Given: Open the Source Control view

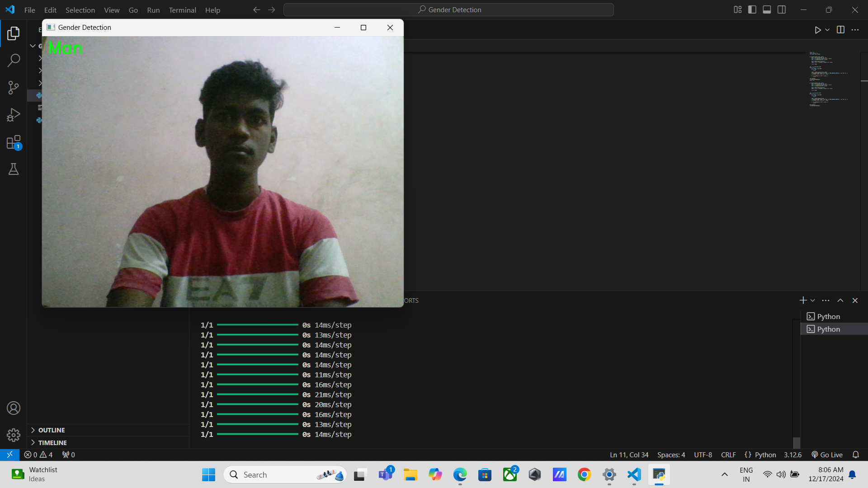Looking at the screenshot, I should coord(13,87).
